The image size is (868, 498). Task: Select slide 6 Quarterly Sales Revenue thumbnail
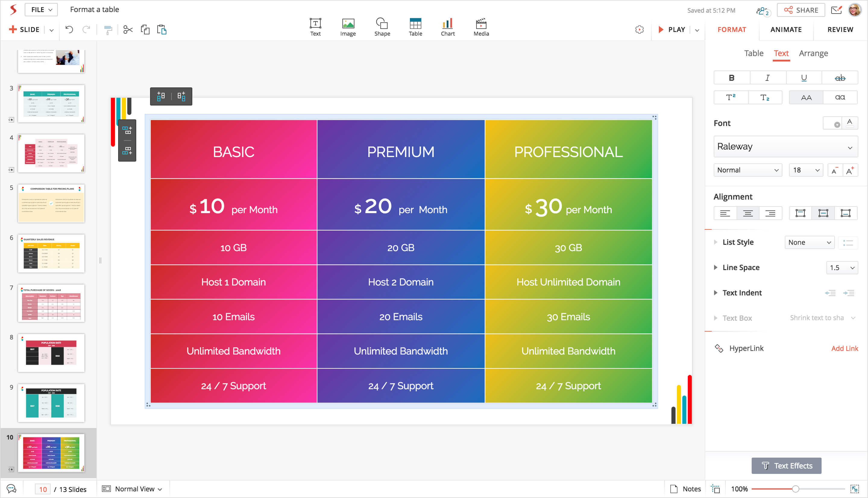(51, 254)
